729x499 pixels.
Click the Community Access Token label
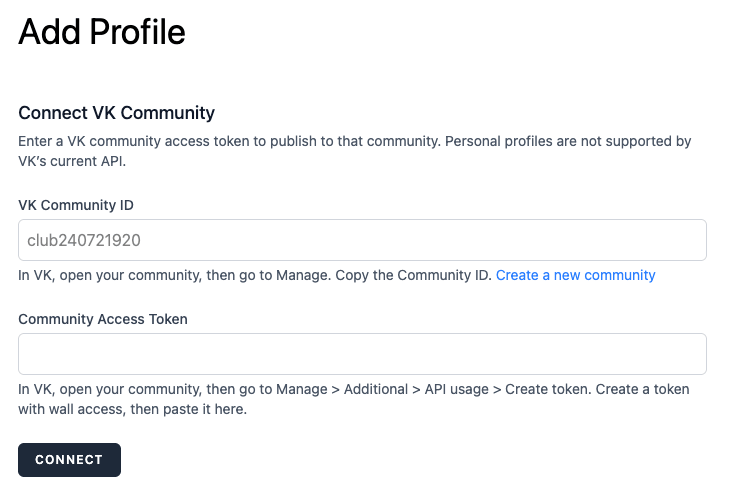[103, 319]
